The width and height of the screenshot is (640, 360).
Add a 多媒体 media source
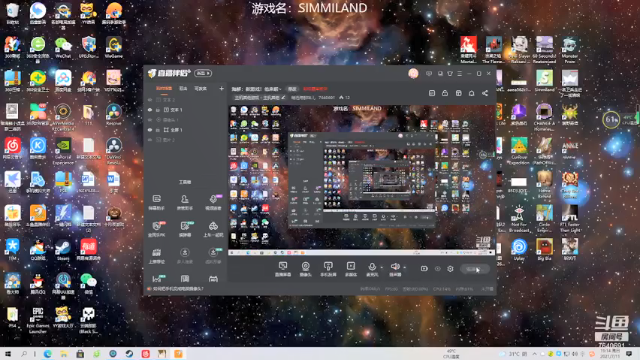351,269
